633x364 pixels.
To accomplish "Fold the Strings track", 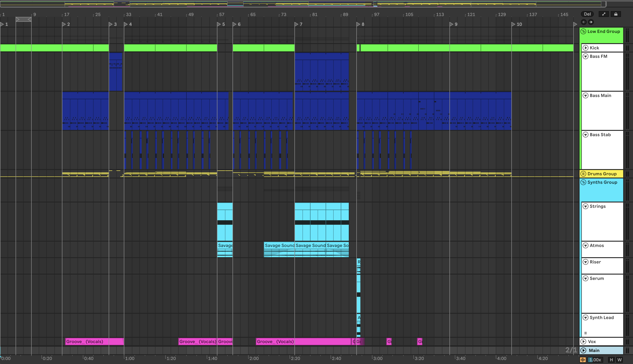I will coord(586,206).
